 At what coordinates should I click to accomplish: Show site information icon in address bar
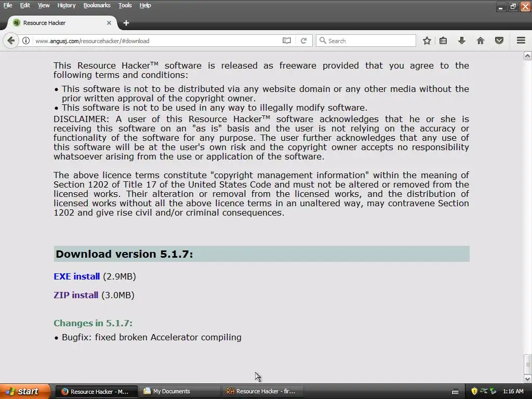pyautogui.click(x=26, y=41)
